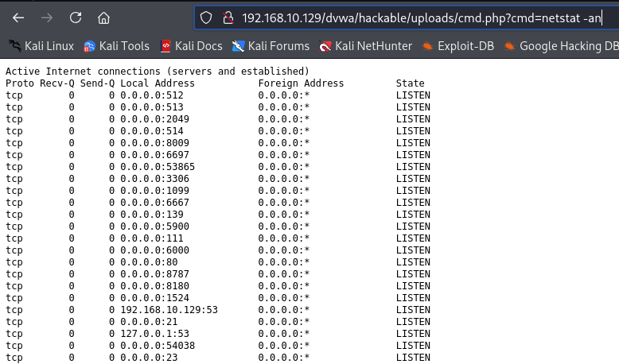The width and height of the screenshot is (619, 364).
Task: Click local address 0.0.0.0:2049
Action: coord(154,119)
